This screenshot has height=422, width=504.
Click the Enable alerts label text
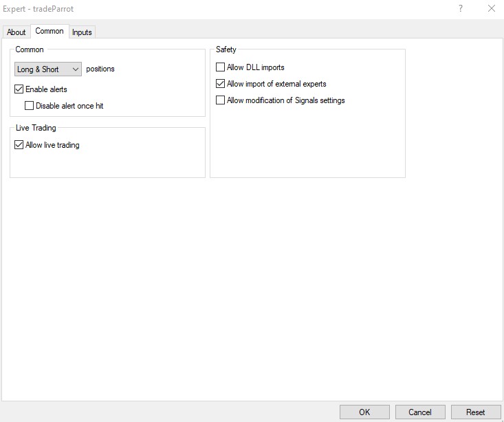tap(46, 89)
